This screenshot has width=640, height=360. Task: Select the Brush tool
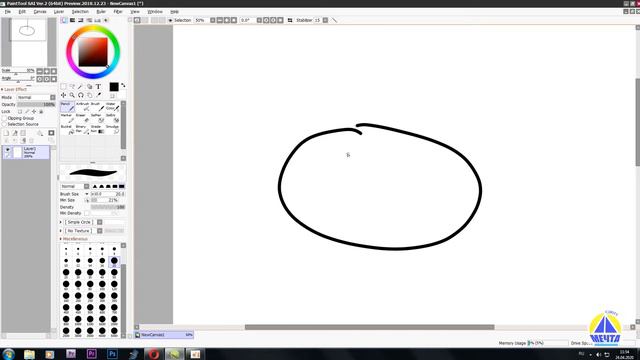pyautogui.click(x=97, y=107)
